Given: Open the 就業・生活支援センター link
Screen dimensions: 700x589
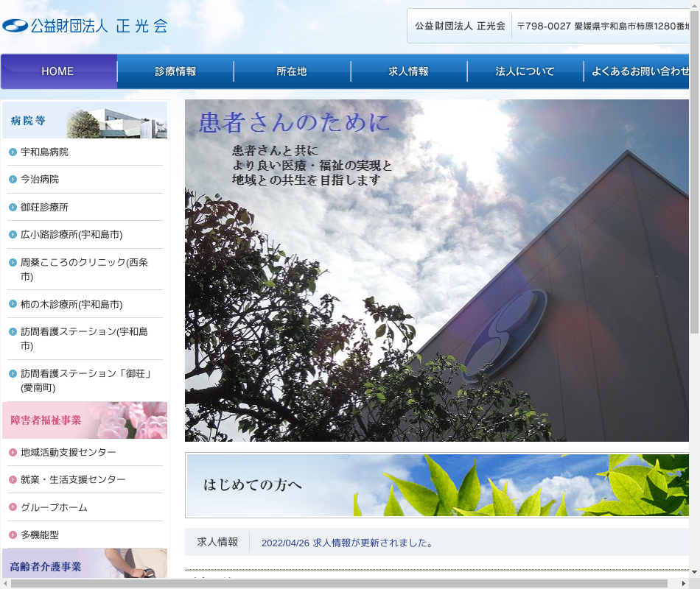Looking at the screenshot, I should [x=73, y=480].
